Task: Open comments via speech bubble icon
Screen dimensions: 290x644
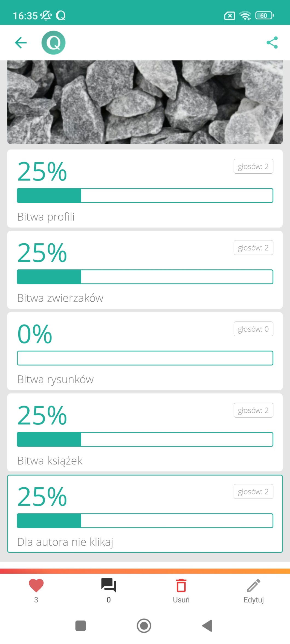Action: point(109,585)
